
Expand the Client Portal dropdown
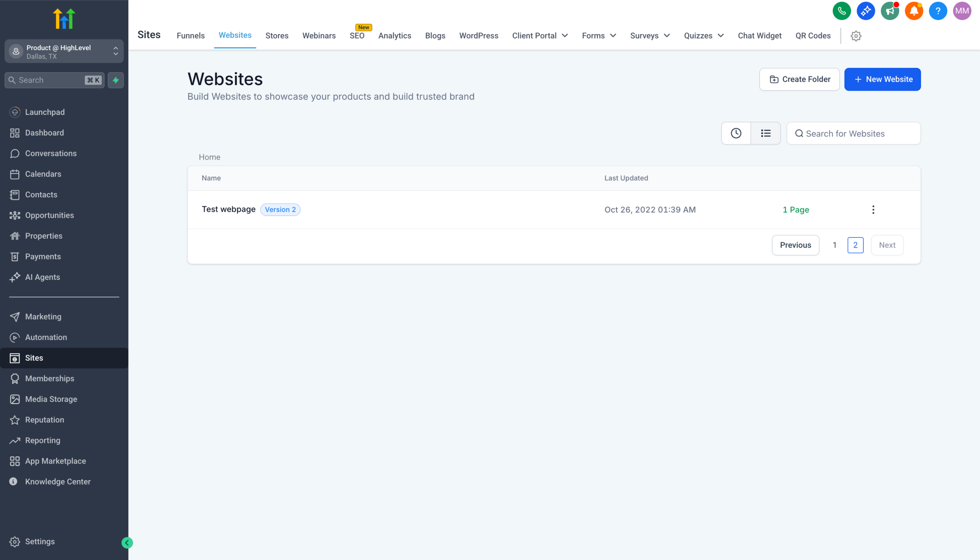pos(540,35)
